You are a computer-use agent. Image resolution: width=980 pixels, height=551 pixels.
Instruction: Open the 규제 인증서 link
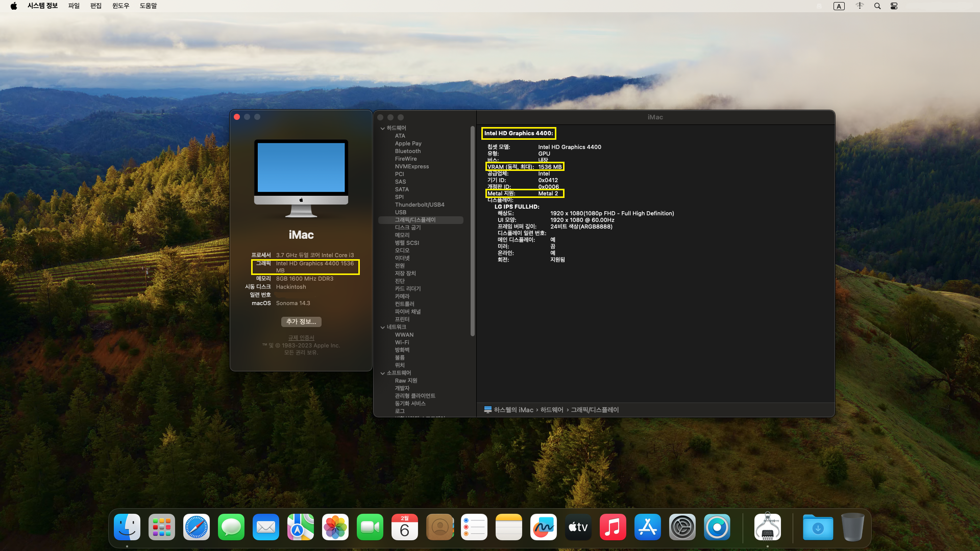[x=301, y=338]
